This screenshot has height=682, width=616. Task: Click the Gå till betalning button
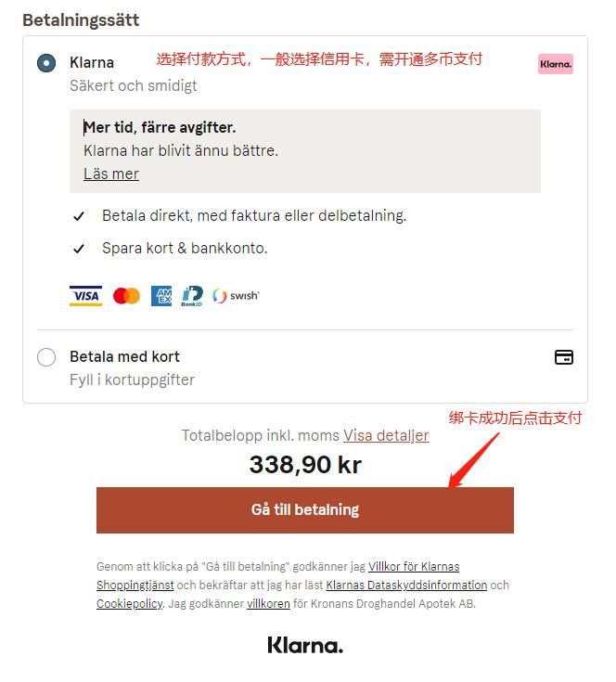pos(305,510)
